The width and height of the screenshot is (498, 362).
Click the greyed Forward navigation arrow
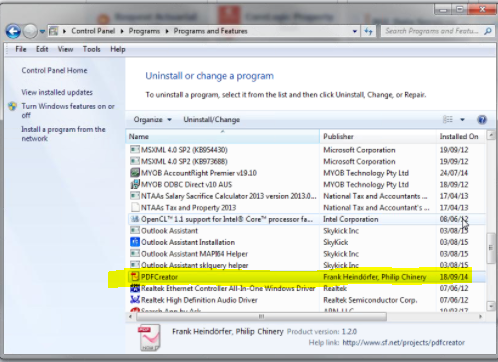pos(30,31)
